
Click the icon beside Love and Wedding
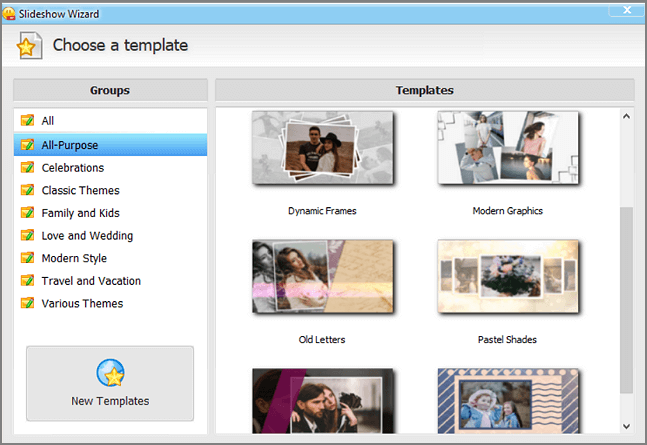point(28,235)
